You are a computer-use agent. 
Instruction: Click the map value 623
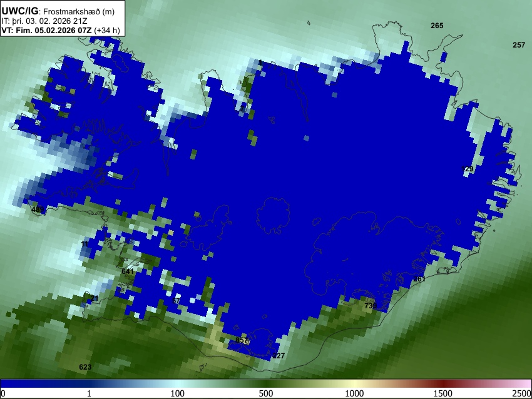coord(85,367)
